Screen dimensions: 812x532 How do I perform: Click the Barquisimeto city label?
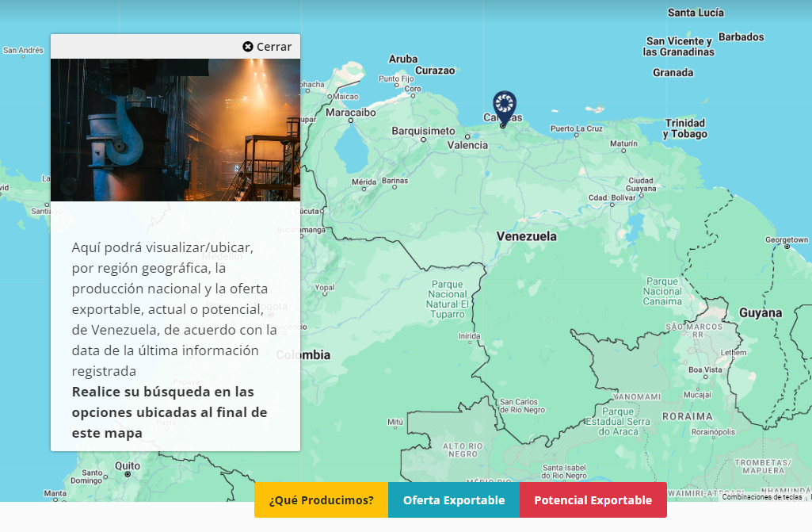[x=423, y=131]
